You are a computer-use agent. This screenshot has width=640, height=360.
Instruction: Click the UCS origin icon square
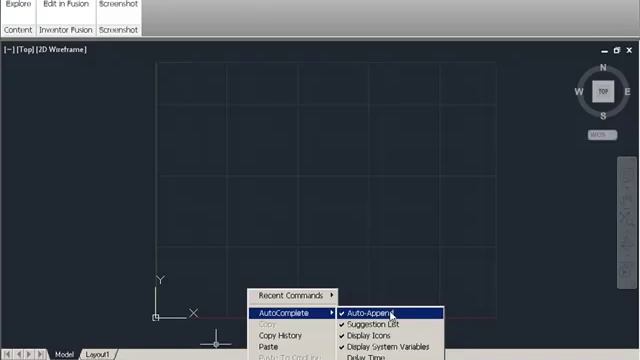(x=156, y=318)
